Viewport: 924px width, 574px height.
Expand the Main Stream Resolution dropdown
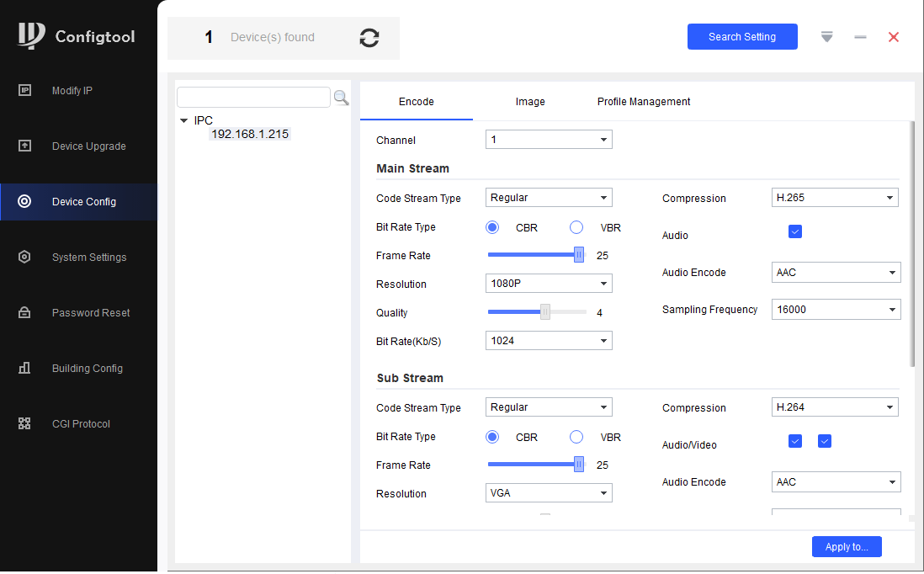(x=549, y=284)
